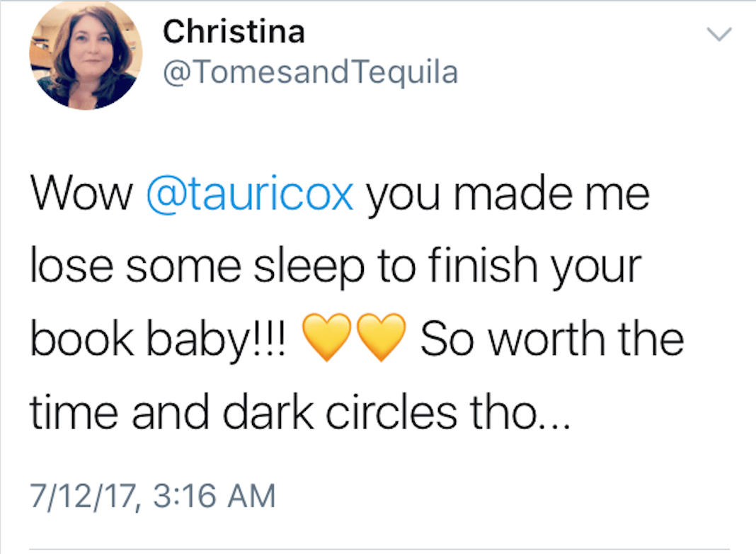Screen dimensions: 756x554
Task: Open the @TomesandTequila handle
Action: coord(311,72)
